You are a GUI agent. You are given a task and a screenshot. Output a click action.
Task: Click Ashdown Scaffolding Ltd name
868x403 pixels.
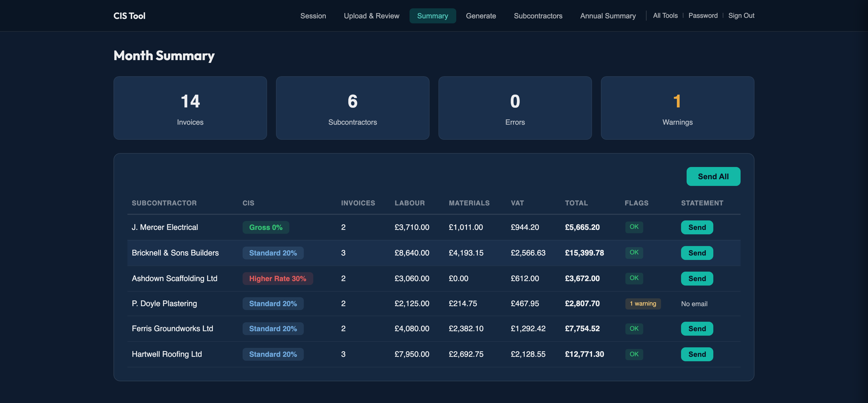pos(174,279)
